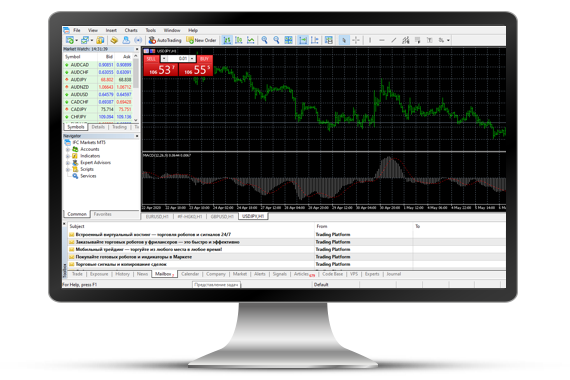Viewport: 570px width, 380px height.
Task: Open the Tools menu
Action: point(150,30)
